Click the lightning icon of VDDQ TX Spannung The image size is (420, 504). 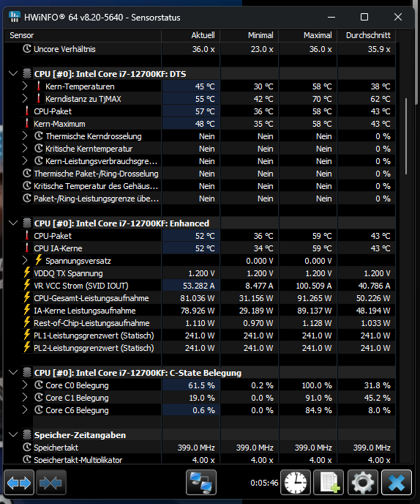27,273
